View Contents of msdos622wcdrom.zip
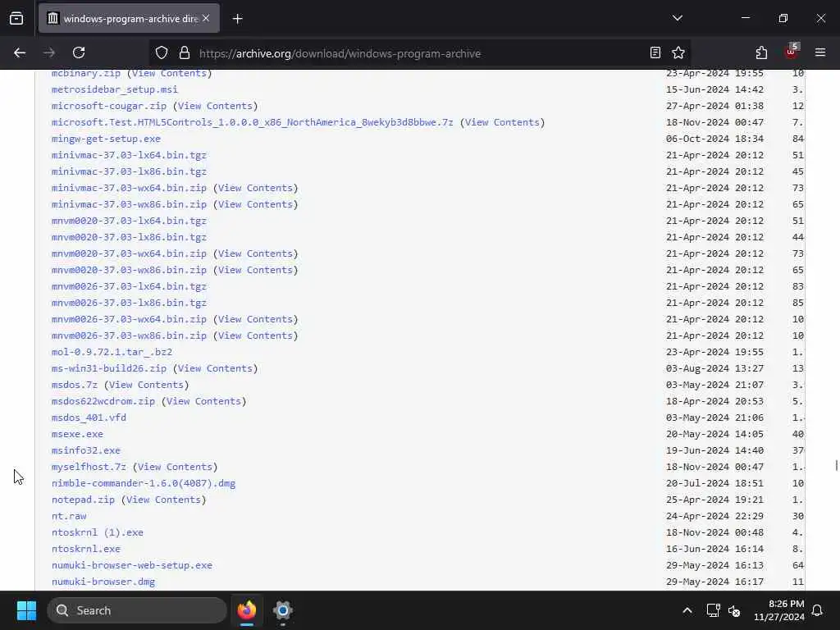Viewport: 840px width, 630px height. 203,401
